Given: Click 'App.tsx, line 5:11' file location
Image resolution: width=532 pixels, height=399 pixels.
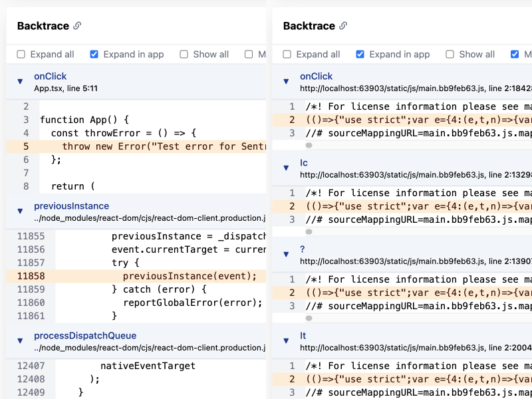Looking at the screenshot, I should tap(66, 88).
